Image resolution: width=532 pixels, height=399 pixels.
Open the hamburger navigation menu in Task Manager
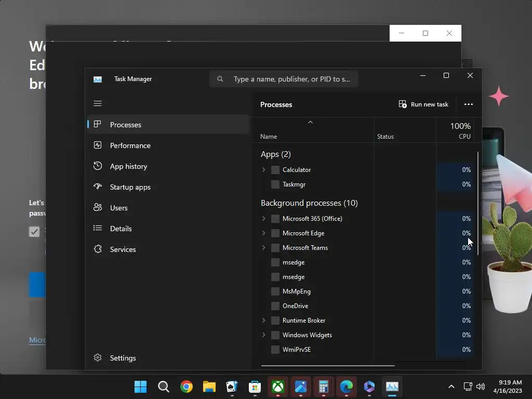tap(98, 103)
